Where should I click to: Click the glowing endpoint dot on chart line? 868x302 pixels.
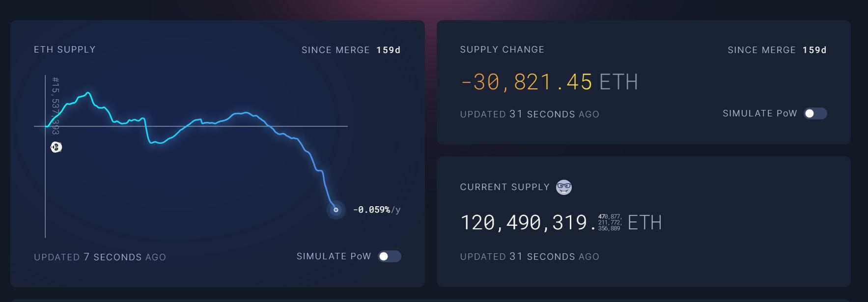pos(336,210)
